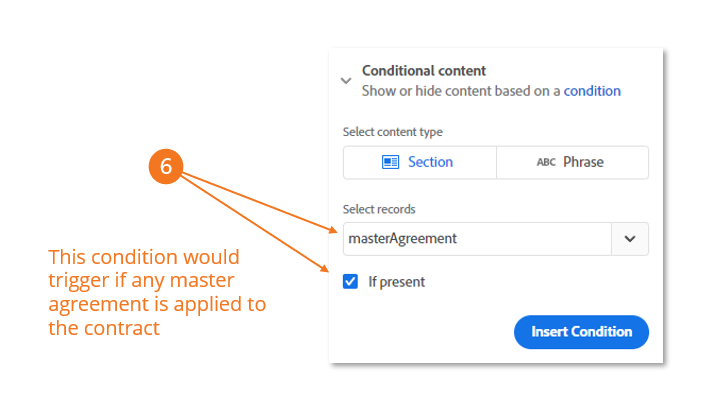Viewport: 710px width, 409px height.
Task: Switch to the Phrase content type
Action: pos(572,162)
